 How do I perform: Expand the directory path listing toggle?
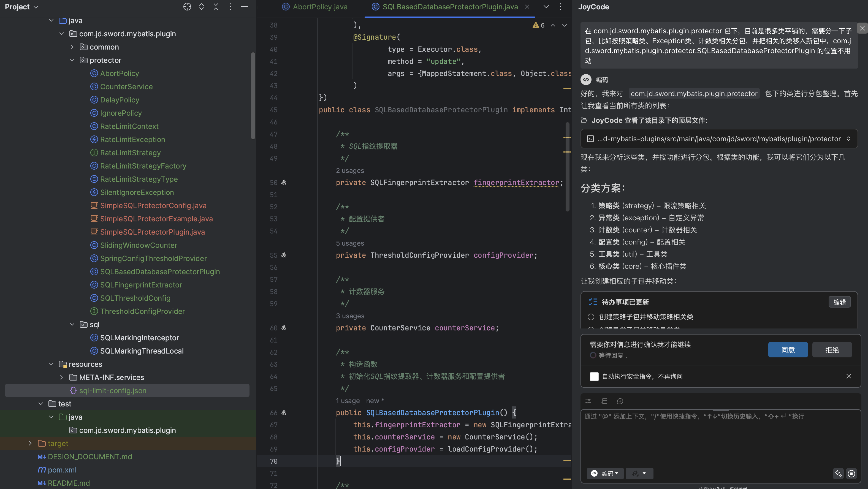click(848, 139)
